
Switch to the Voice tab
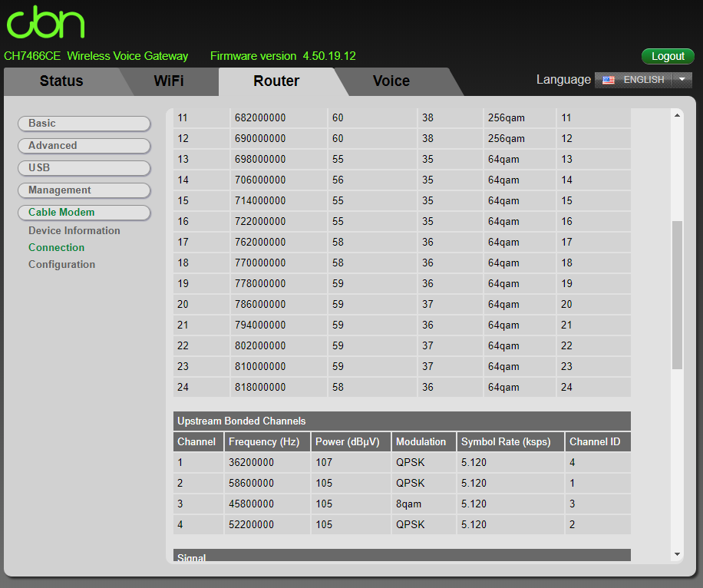(391, 81)
